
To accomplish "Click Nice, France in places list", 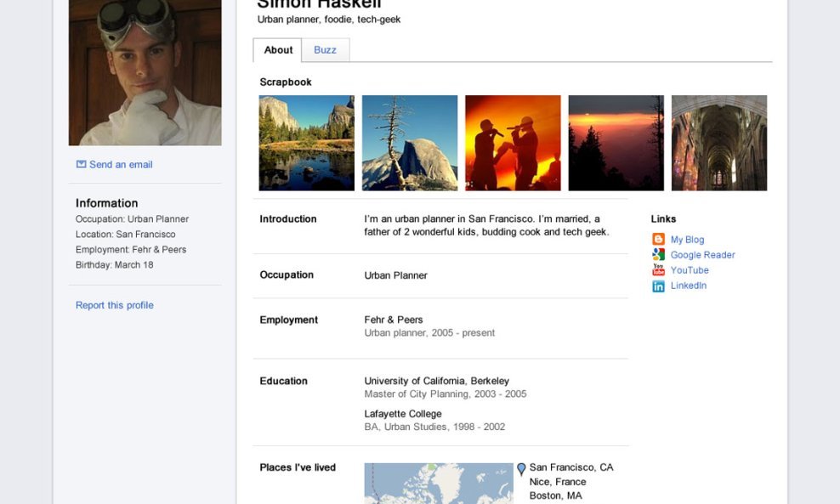I will (x=558, y=482).
